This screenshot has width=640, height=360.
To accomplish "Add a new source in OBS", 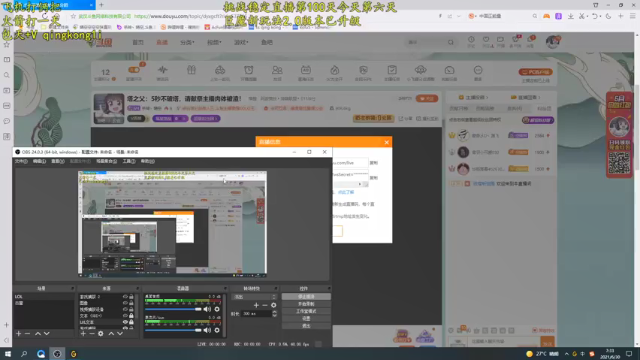I will 83,333.
